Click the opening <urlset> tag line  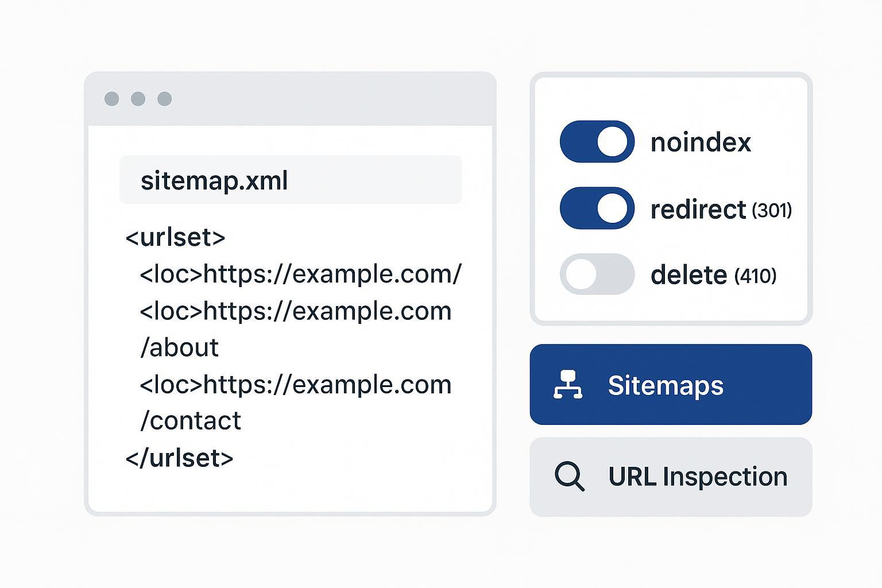tap(175, 237)
